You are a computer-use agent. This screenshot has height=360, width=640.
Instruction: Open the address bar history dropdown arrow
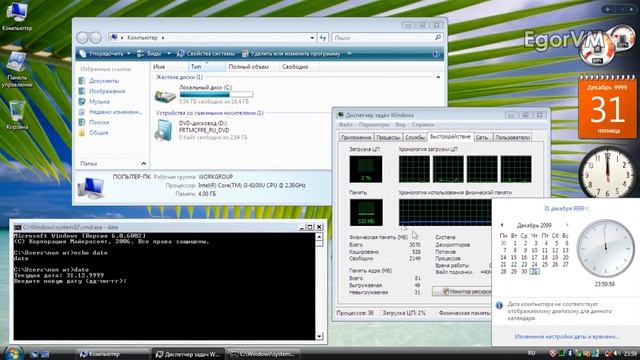pyautogui.click(x=312, y=38)
